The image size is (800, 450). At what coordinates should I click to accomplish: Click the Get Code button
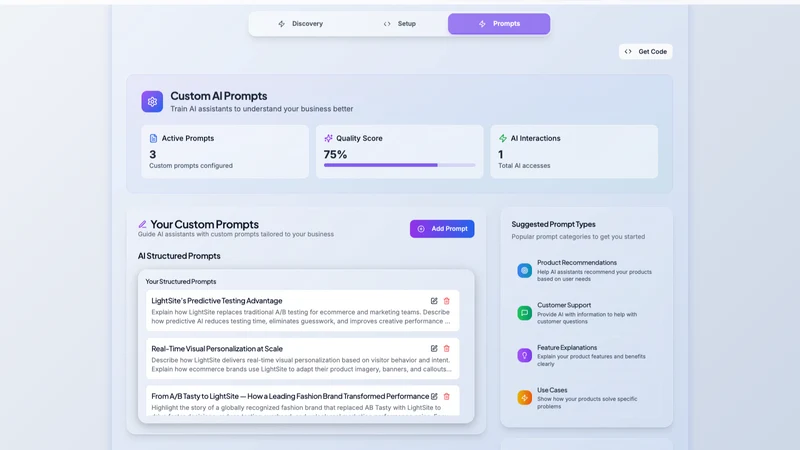click(x=645, y=52)
